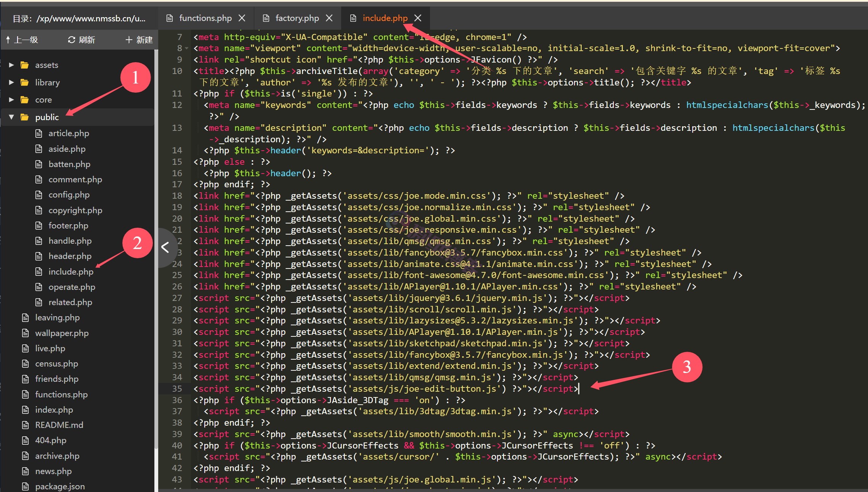Image resolution: width=868 pixels, height=492 pixels.
Task: Click the public folder icon
Action: click(25, 117)
